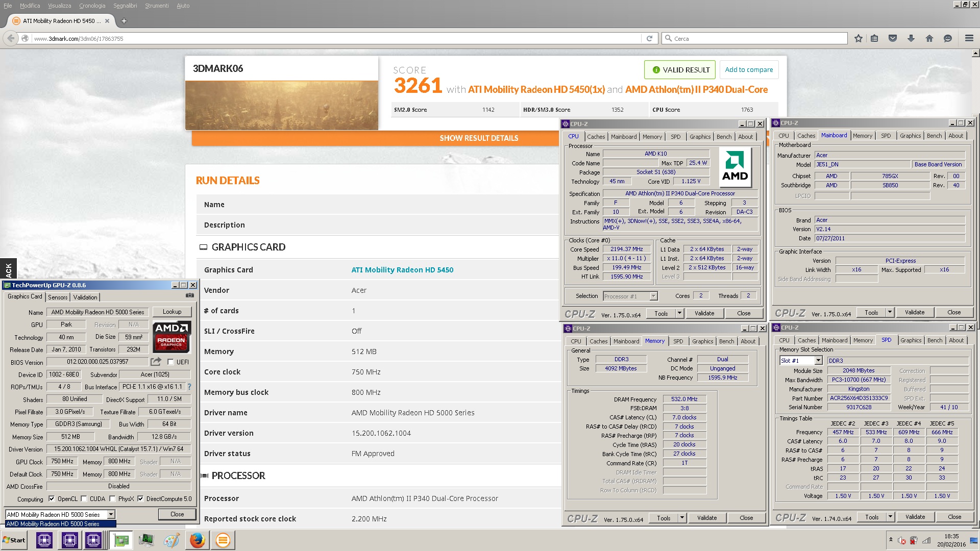
Task: Click Add to compare
Action: [749, 70]
